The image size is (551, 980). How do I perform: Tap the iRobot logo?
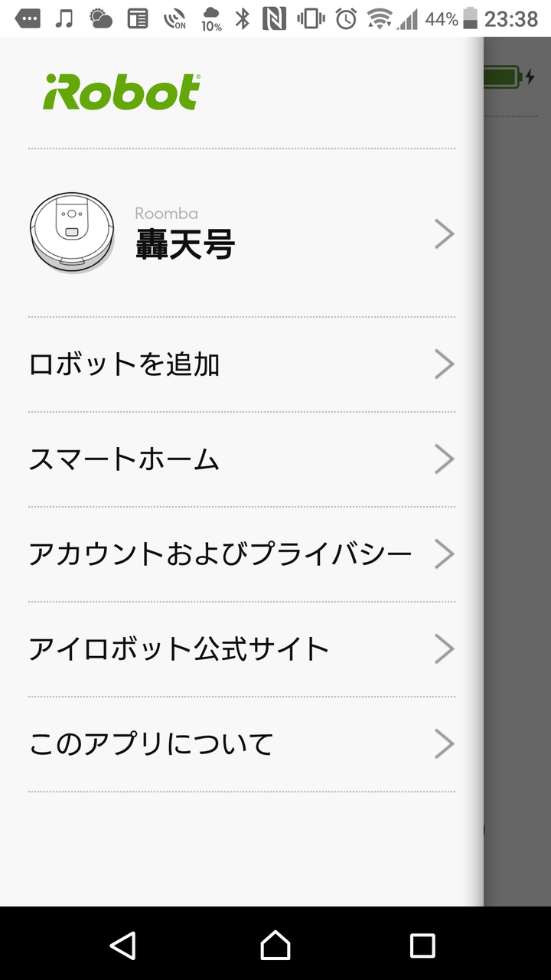point(122,93)
